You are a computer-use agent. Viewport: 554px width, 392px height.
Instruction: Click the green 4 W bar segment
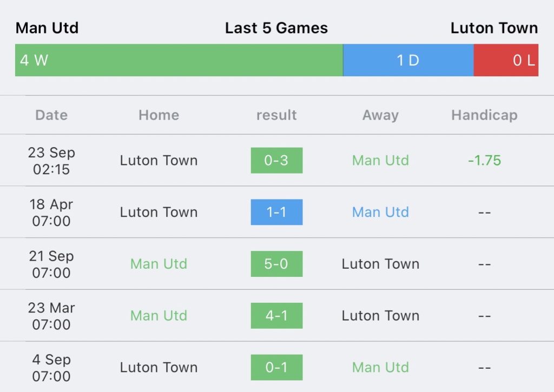[179, 60]
